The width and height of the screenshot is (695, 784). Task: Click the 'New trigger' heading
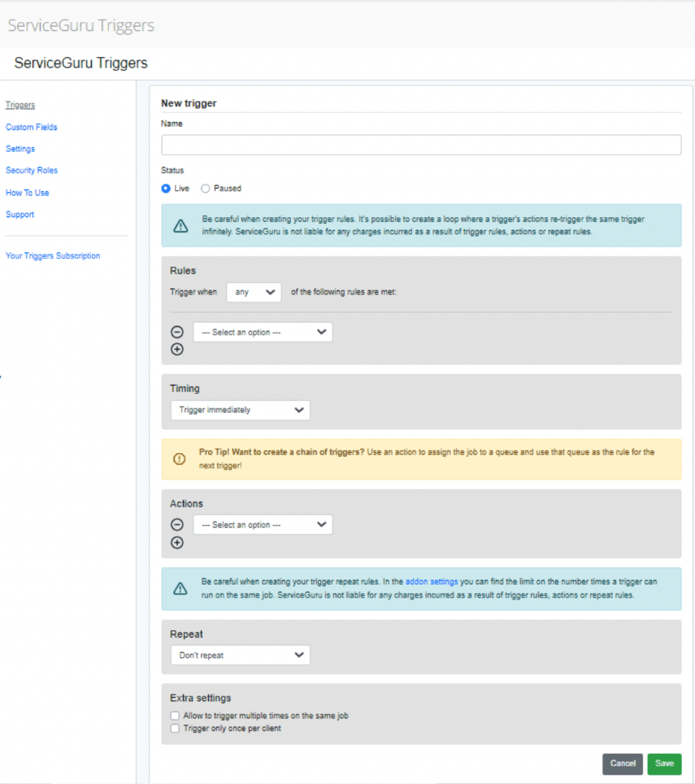point(189,103)
